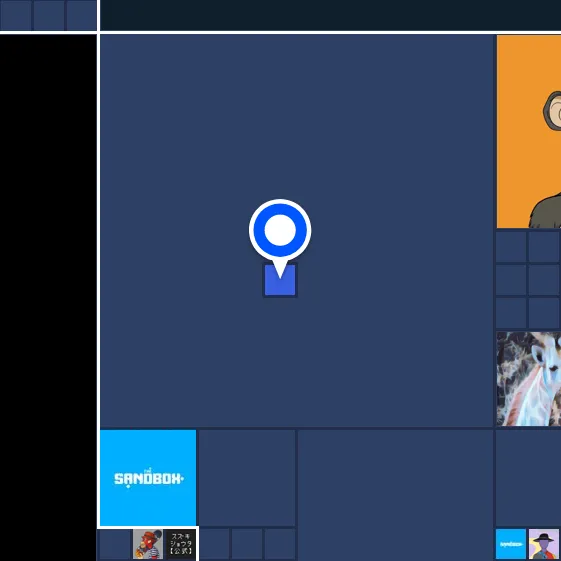The image size is (561, 561).
Task: Choose the lower-left small tile above the giraffe estate
Action: 511,313
